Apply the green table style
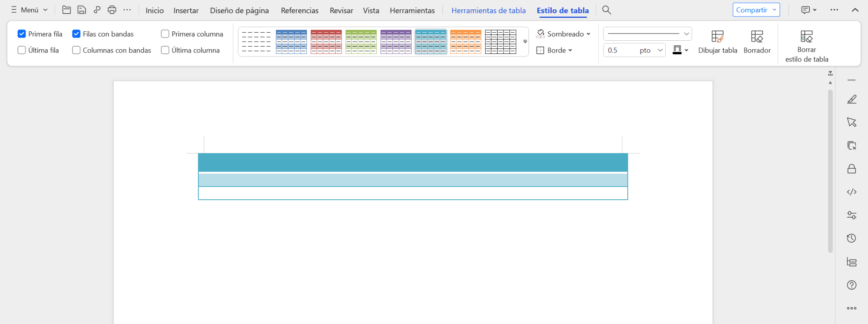Image resolution: width=868 pixels, height=324 pixels. (361, 42)
